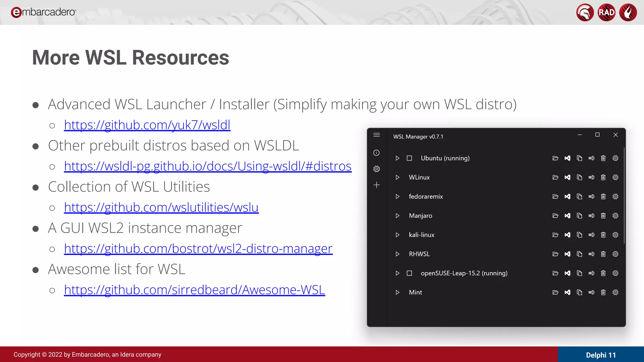Start RHWSL with the play triangle
The width and height of the screenshot is (644, 362).
click(x=397, y=254)
